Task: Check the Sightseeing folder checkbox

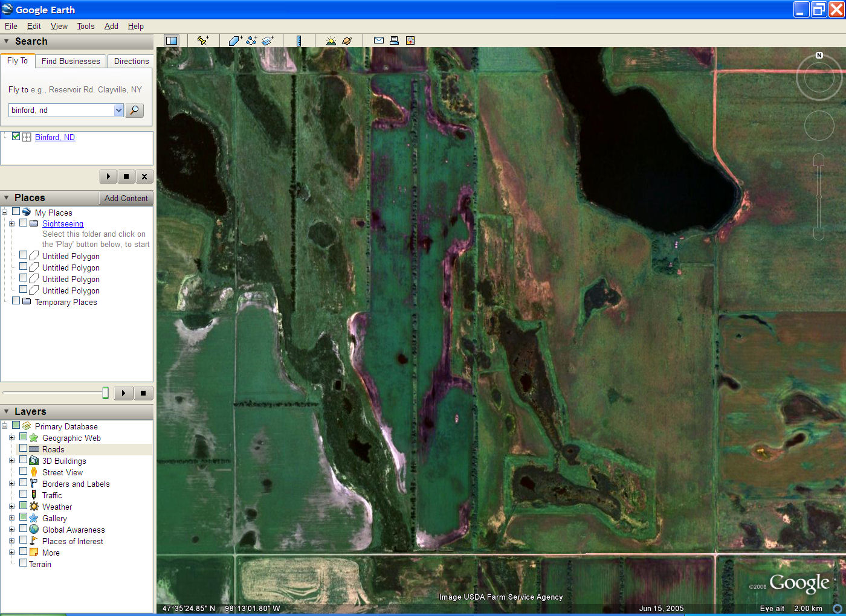Action: [x=23, y=223]
